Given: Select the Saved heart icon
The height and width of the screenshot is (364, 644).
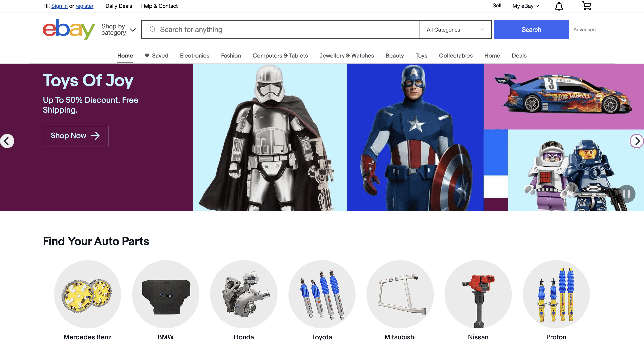Looking at the screenshot, I should pos(147,56).
